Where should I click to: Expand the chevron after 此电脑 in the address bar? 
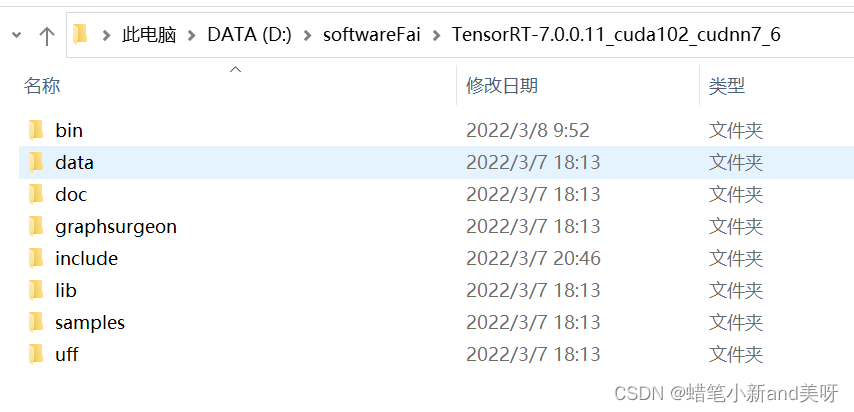tap(191, 35)
